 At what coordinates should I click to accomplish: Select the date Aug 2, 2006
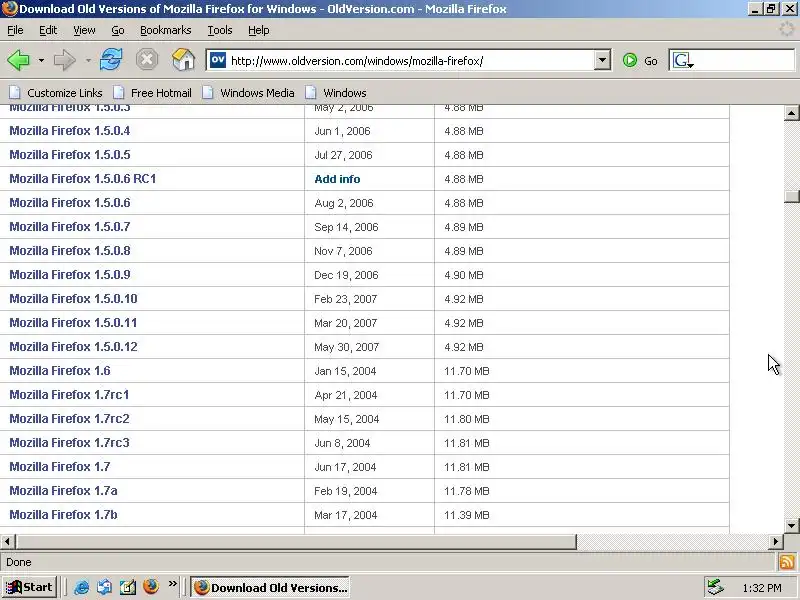pyautogui.click(x=344, y=203)
